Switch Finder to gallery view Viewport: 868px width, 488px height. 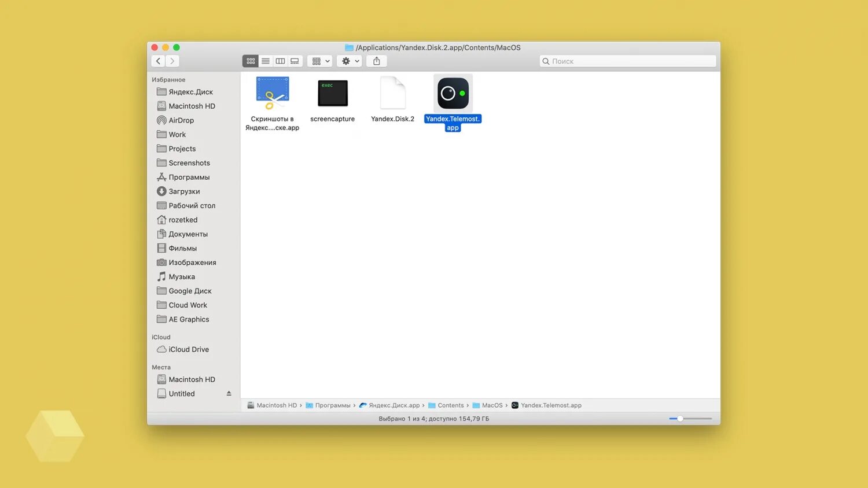click(x=295, y=61)
